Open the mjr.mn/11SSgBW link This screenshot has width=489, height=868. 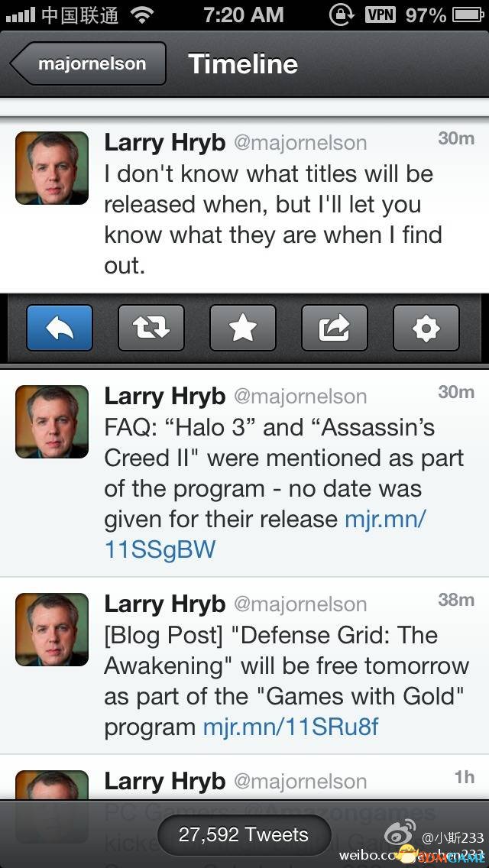pyautogui.click(x=266, y=535)
